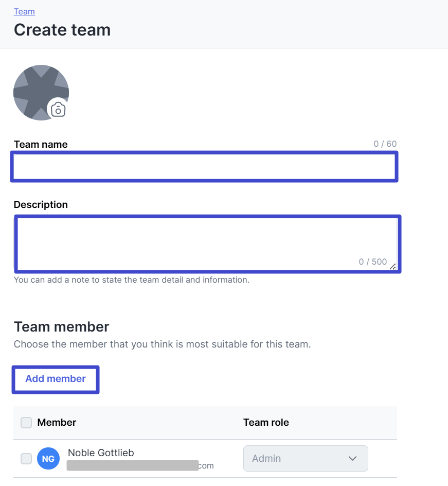Click the NG initials avatar
The width and height of the screenshot is (448, 486).
tap(48, 458)
